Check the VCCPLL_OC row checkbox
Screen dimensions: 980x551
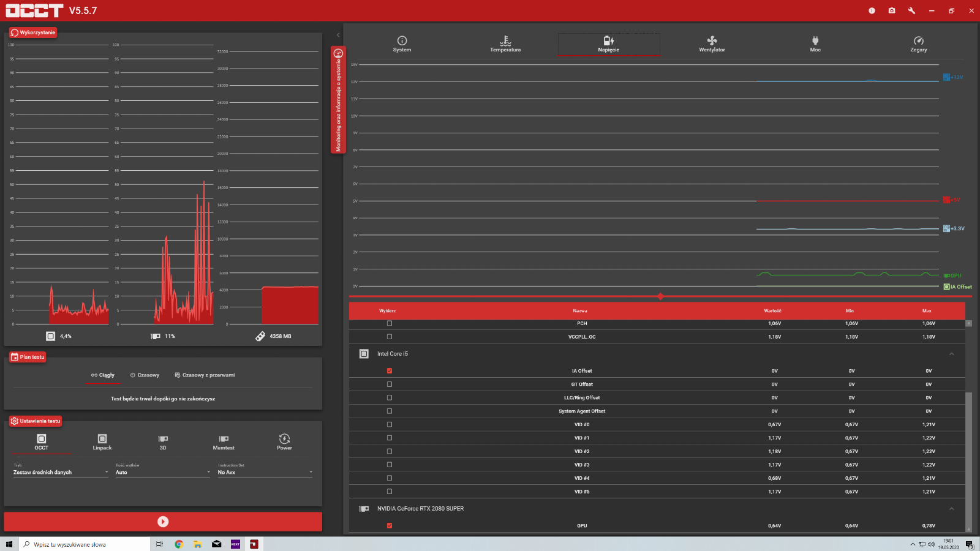(390, 337)
